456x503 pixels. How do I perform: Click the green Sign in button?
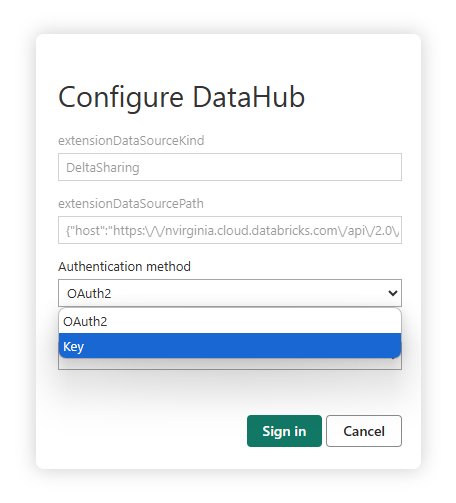[x=284, y=431]
